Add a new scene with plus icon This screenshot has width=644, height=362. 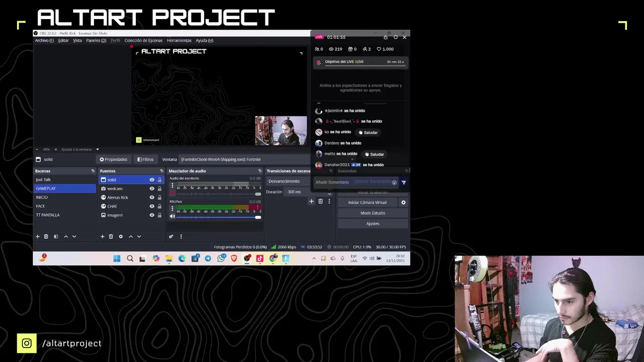[x=37, y=236]
